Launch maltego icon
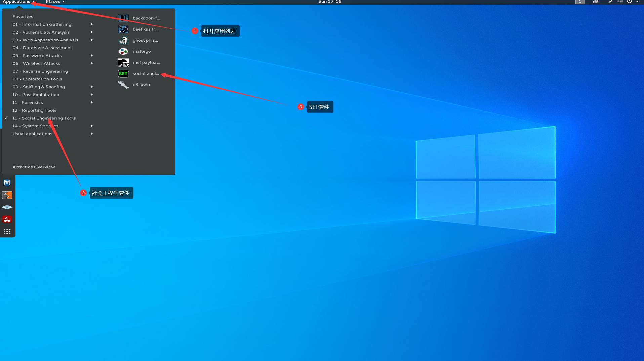 [x=123, y=51]
